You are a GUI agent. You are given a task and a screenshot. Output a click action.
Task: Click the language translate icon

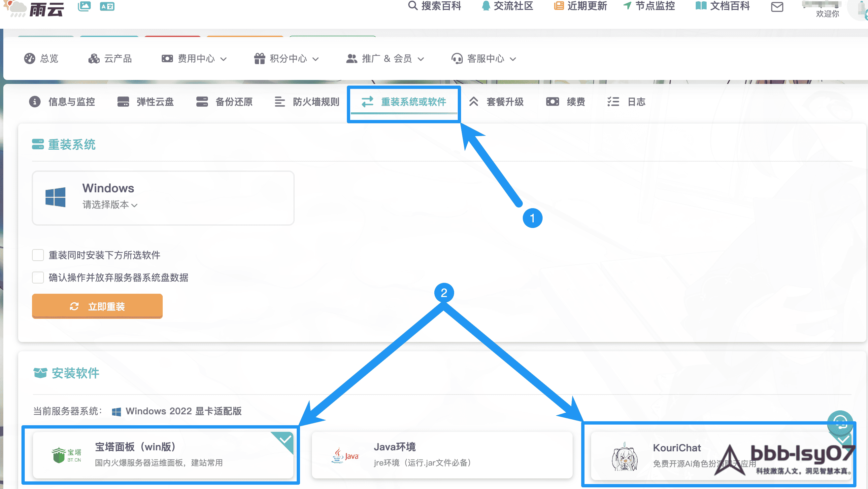point(107,6)
